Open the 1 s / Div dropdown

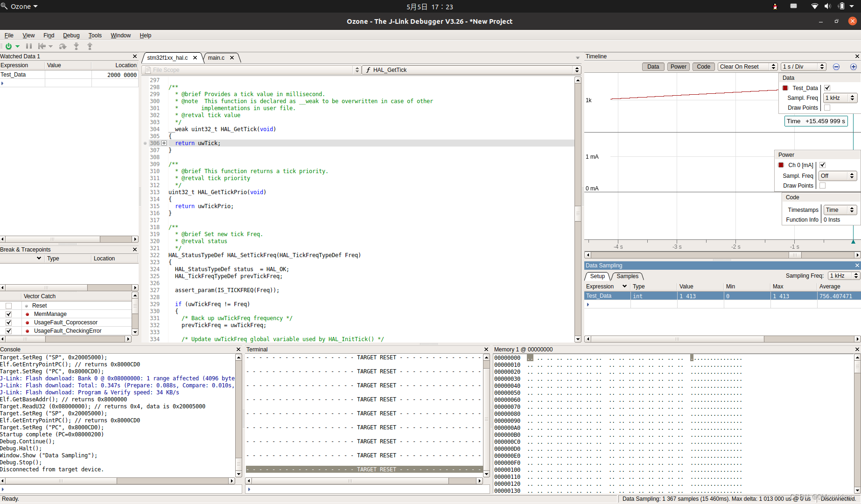tap(804, 67)
